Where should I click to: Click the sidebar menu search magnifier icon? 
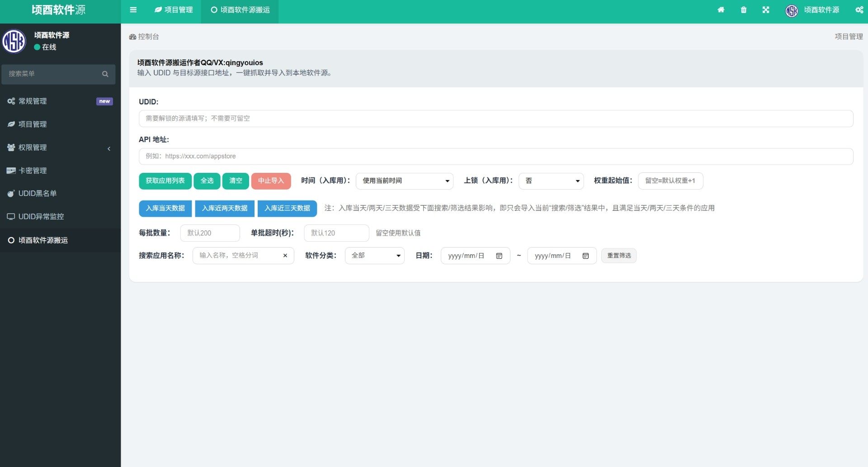pyautogui.click(x=105, y=74)
